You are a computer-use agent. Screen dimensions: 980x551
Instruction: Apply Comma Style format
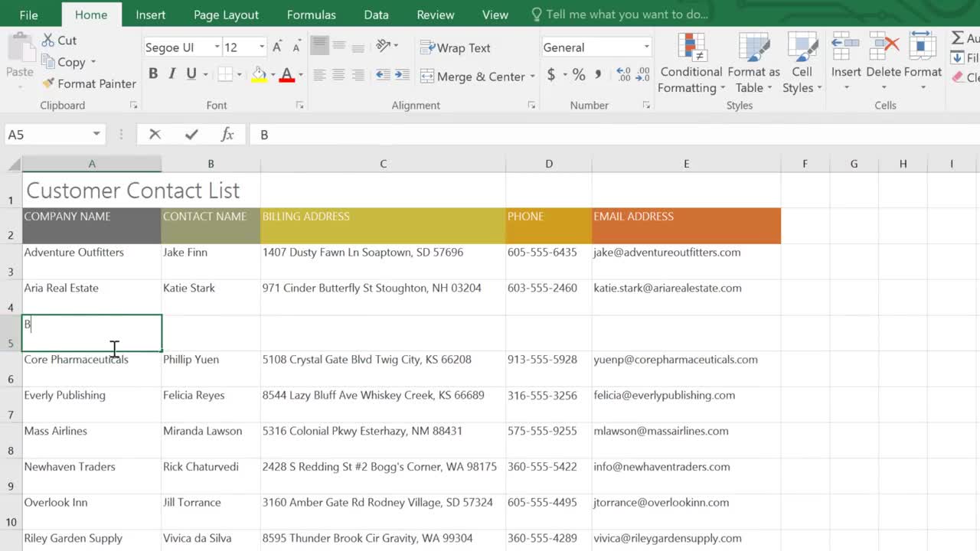[x=598, y=75]
